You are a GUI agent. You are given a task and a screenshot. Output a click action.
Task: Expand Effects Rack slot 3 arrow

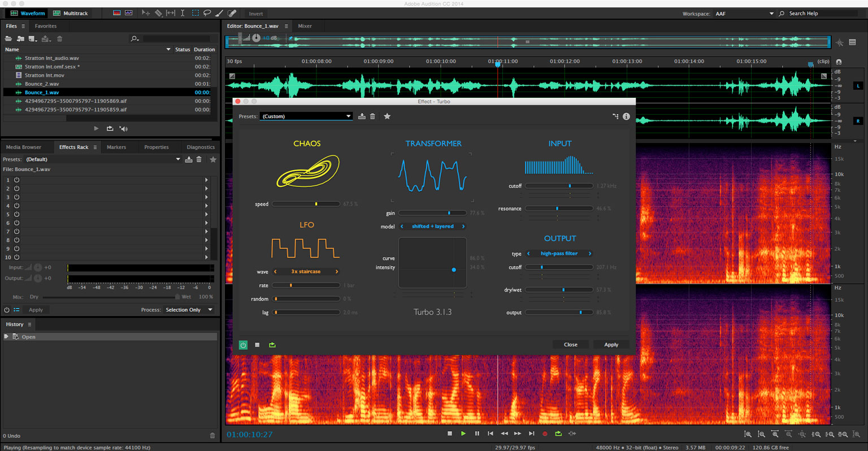coord(206,197)
